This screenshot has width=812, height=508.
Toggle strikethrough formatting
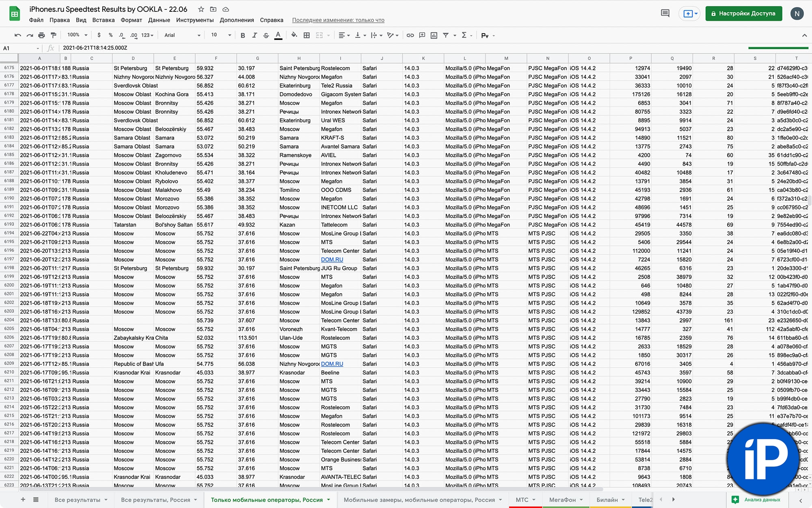pos(266,35)
